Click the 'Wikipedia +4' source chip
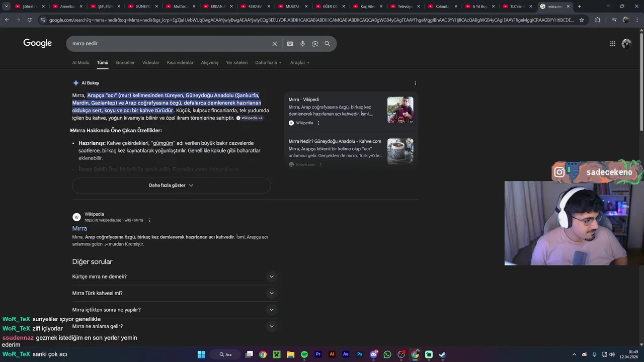Viewport: 644px width, 362px height. point(250,118)
